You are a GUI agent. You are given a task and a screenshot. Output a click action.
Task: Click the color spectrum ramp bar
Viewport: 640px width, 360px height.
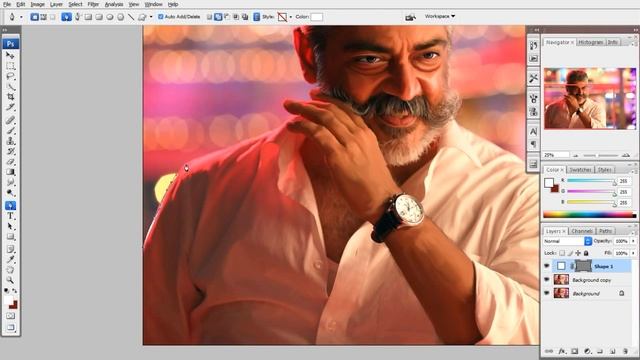tap(589, 215)
